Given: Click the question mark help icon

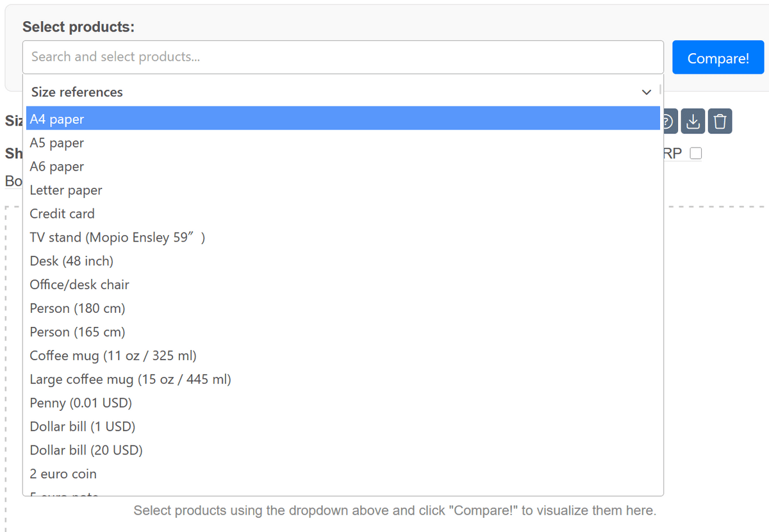Looking at the screenshot, I should click(x=668, y=121).
